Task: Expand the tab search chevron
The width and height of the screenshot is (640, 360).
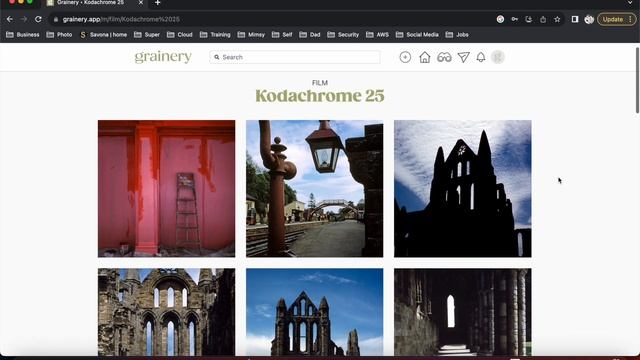Action: 630,3
